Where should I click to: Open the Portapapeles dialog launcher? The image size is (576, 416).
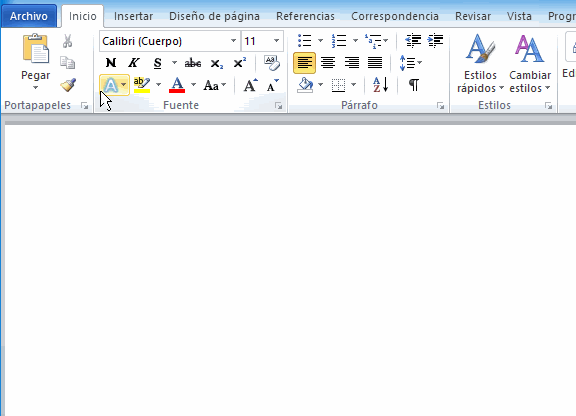(84, 106)
